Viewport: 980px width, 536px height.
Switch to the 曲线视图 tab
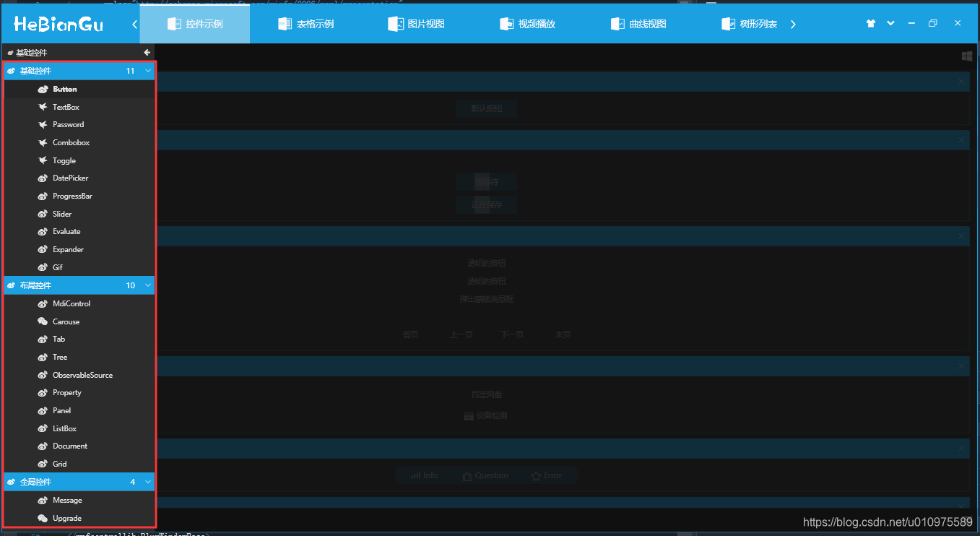point(638,24)
